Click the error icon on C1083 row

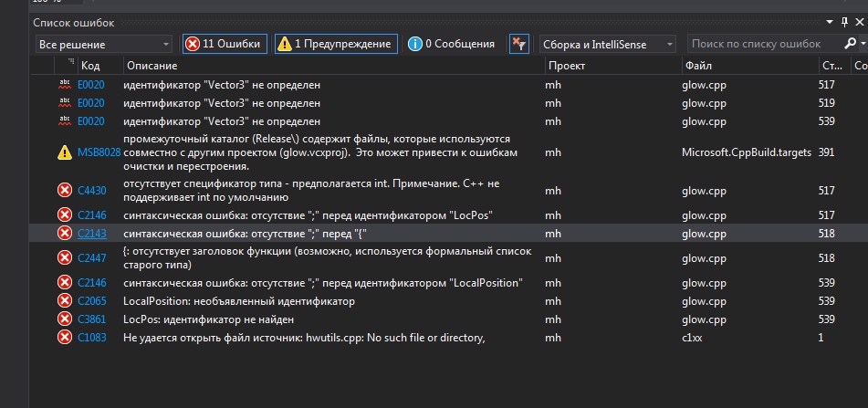(65, 337)
